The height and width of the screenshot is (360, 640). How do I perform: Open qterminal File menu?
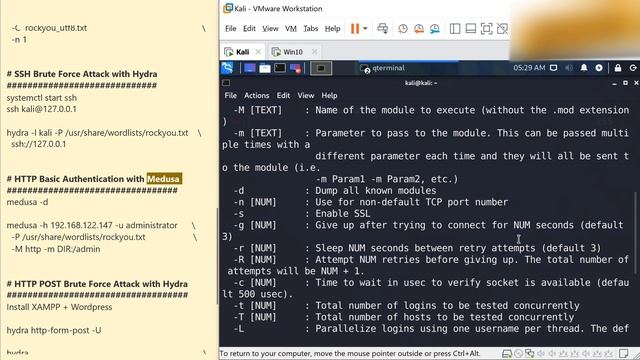point(231,96)
